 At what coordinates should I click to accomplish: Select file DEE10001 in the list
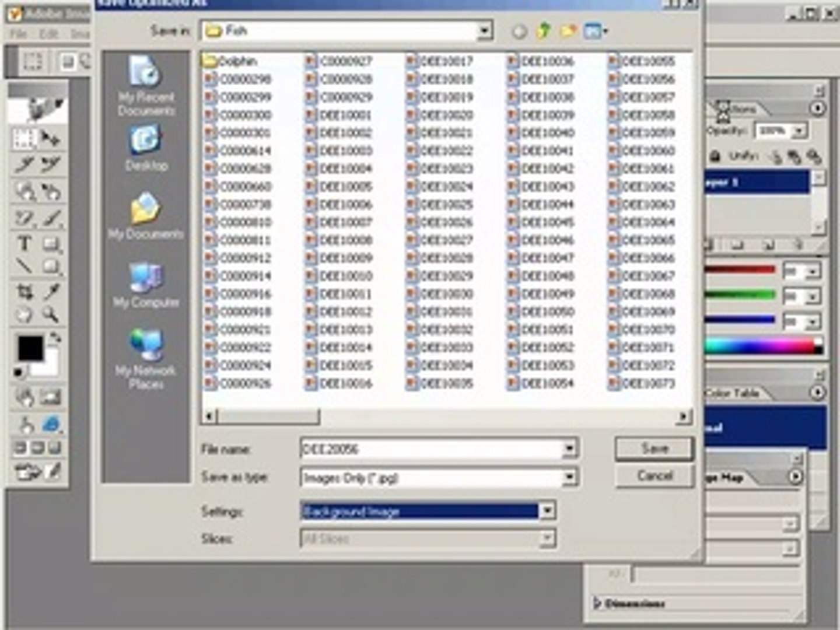[339, 115]
